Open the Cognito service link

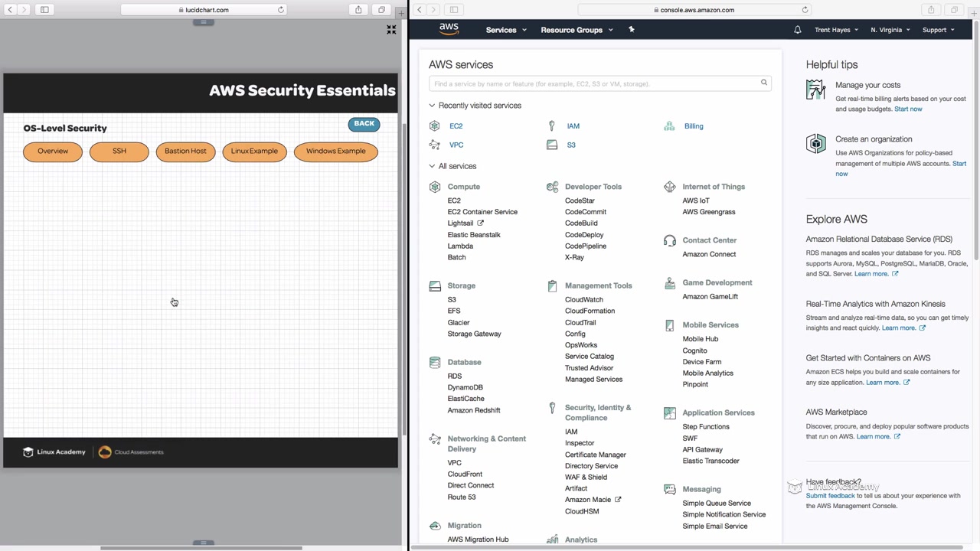[695, 350]
